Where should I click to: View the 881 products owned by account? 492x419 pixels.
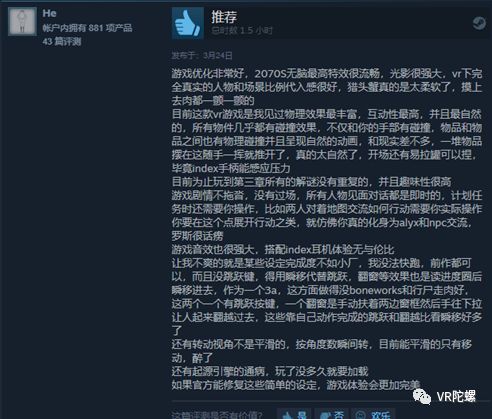point(87,28)
